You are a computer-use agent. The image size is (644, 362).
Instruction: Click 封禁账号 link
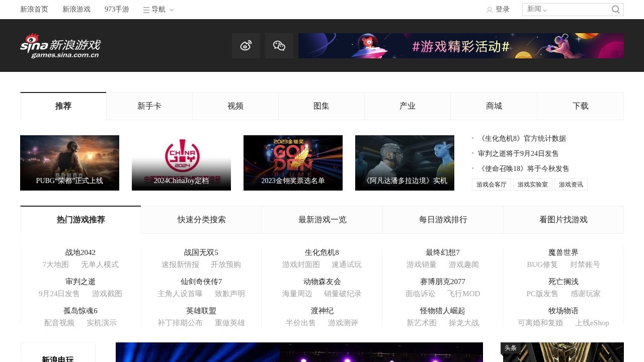click(585, 264)
